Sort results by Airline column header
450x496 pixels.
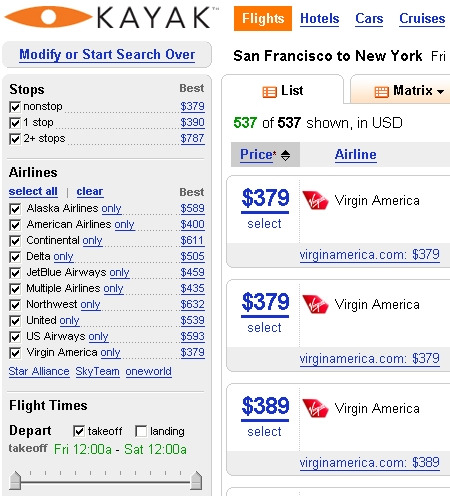(356, 155)
